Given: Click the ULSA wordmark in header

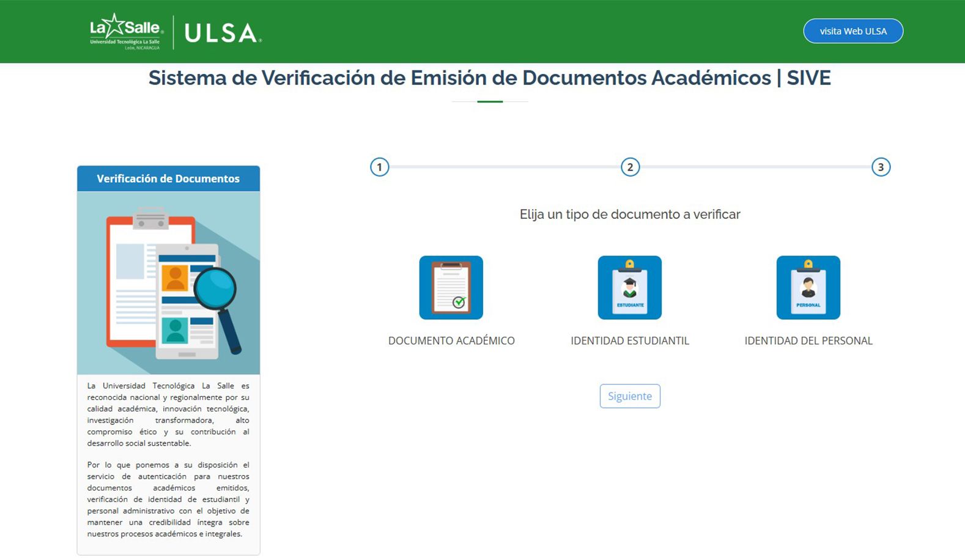Looking at the screenshot, I should pos(222,33).
